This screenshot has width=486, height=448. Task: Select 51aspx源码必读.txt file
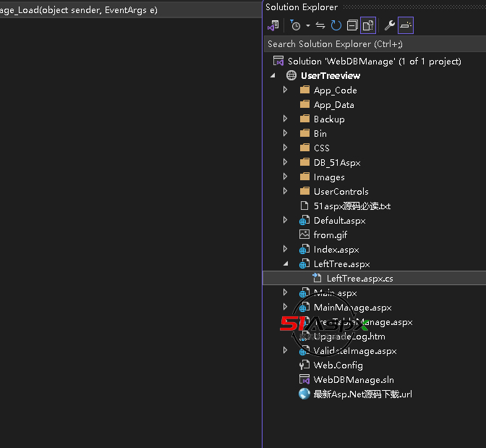pyautogui.click(x=351, y=206)
